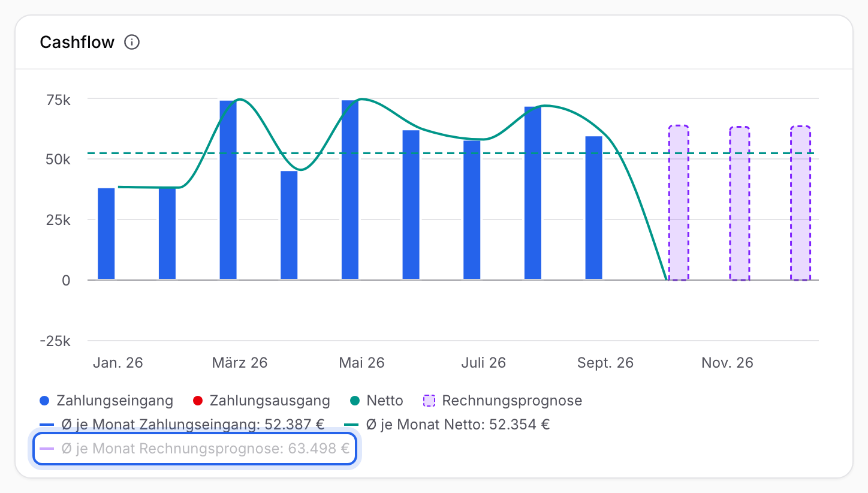Toggle the Zahlungsausgang legend entry

tap(261, 401)
